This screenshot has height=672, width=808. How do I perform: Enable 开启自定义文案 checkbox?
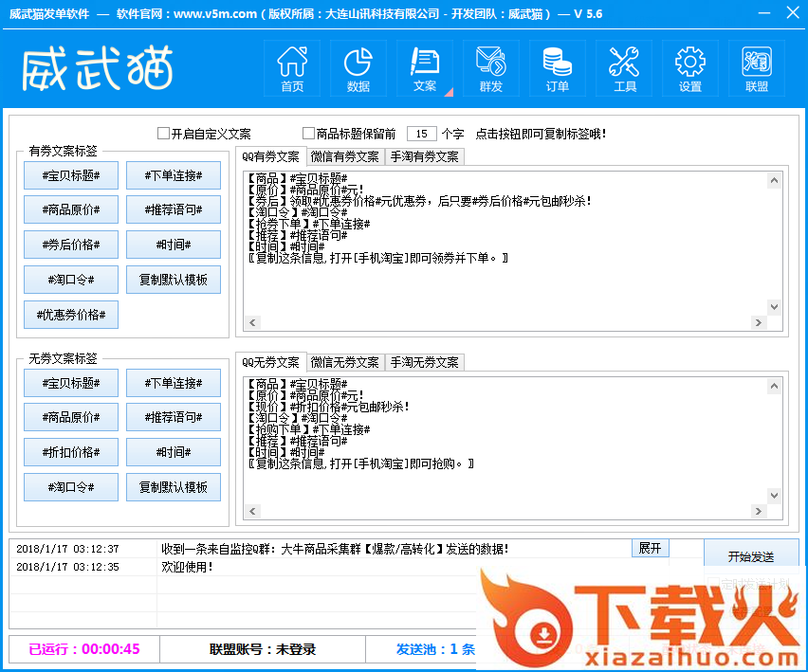coord(163,134)
